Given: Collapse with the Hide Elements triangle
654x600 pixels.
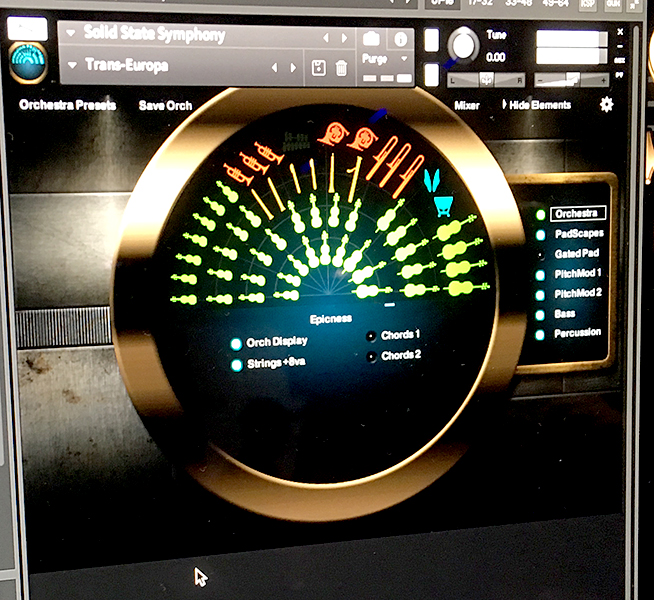Looking at the screenshot, I should coord(504,104).
